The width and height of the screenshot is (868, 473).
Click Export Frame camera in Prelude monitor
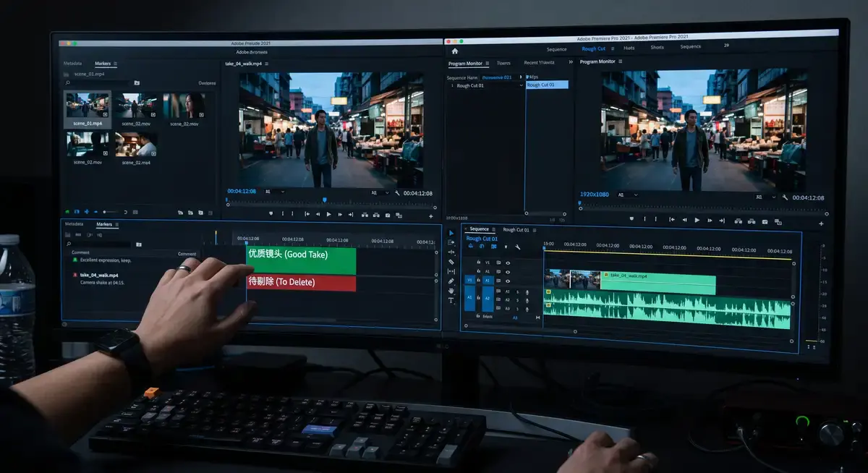(388, 216)
